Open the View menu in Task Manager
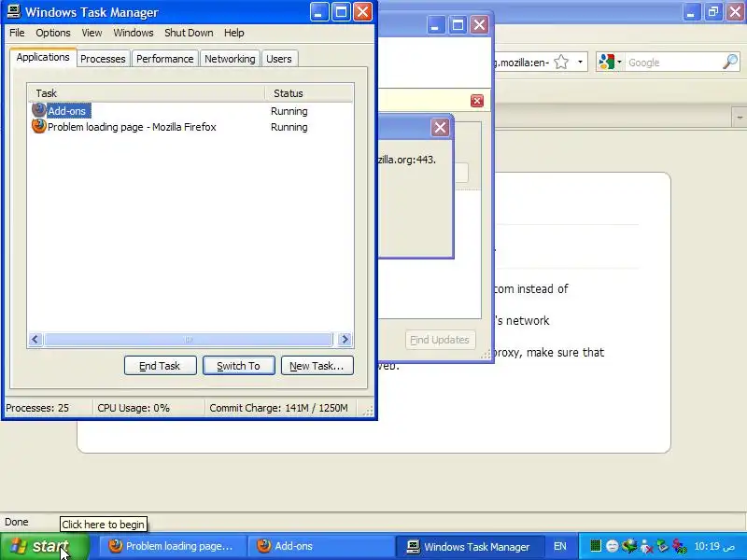Screen dimensions: 747x560 tap(92, 33)
